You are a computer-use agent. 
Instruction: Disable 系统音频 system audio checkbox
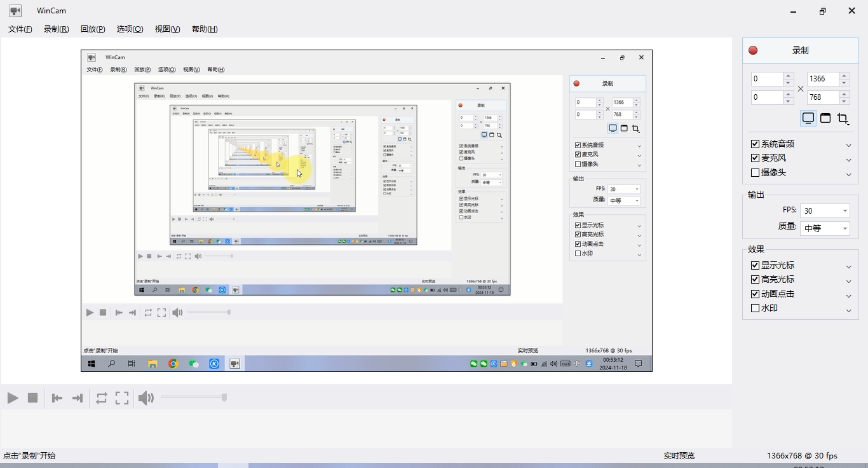point(756,144)
